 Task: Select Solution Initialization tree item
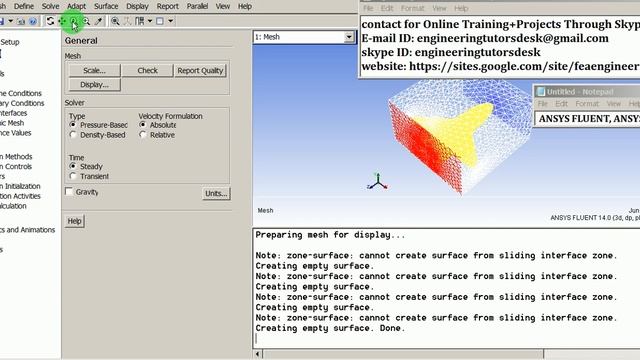[x=20, y=186]
